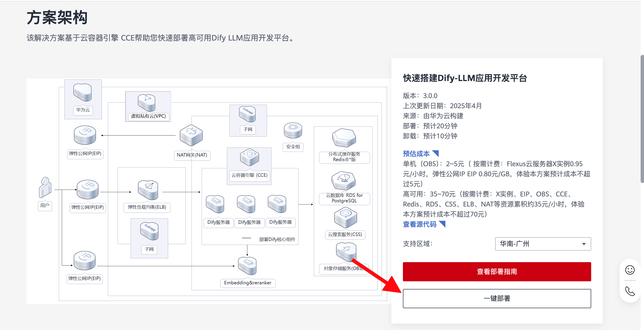Click the phone contact icon
Viewport: 644px width, 330px height.
point(630,291)
